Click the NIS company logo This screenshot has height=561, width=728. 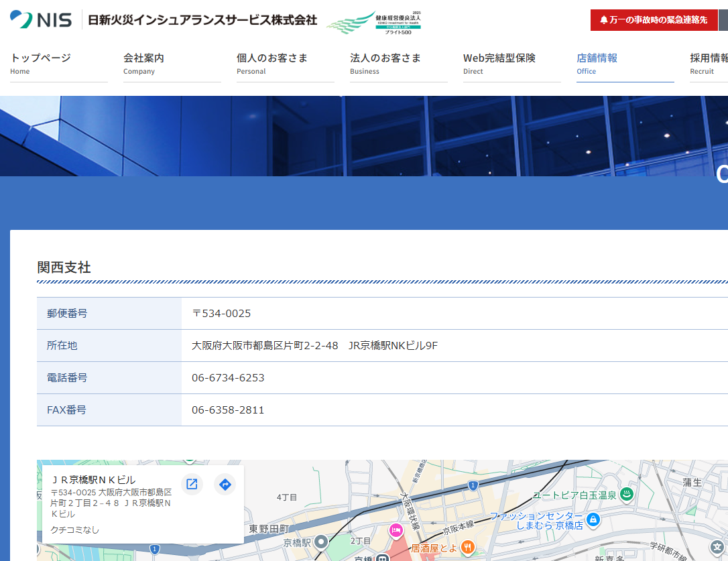pyautogui.click(x=41, y=20)
